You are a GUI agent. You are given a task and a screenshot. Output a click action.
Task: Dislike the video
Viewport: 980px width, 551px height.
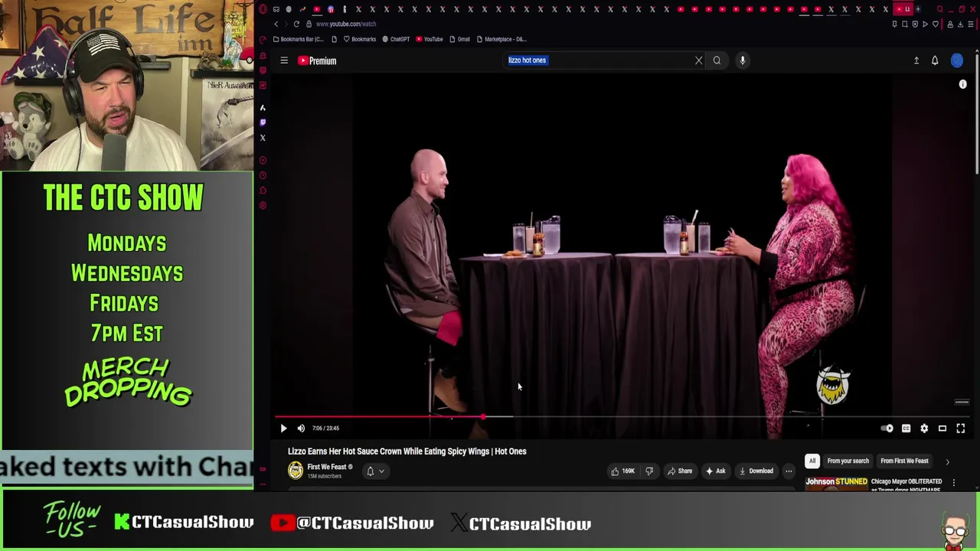tap(649, 471)
